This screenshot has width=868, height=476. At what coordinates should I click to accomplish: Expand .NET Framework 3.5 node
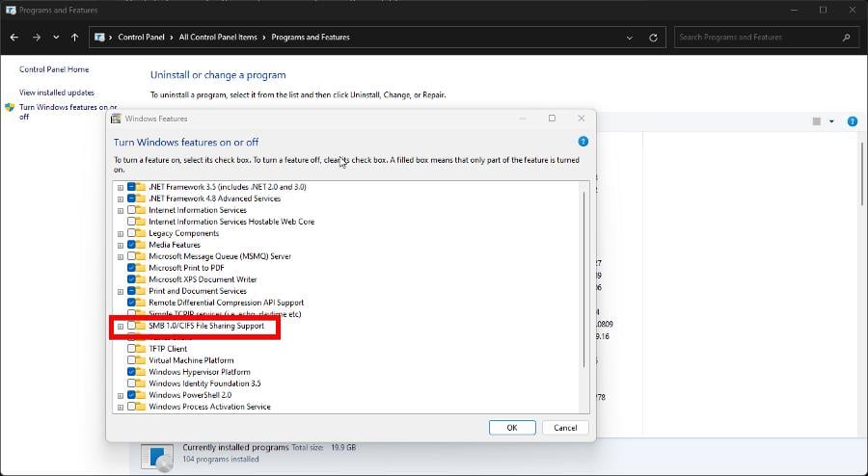[121, 188]
